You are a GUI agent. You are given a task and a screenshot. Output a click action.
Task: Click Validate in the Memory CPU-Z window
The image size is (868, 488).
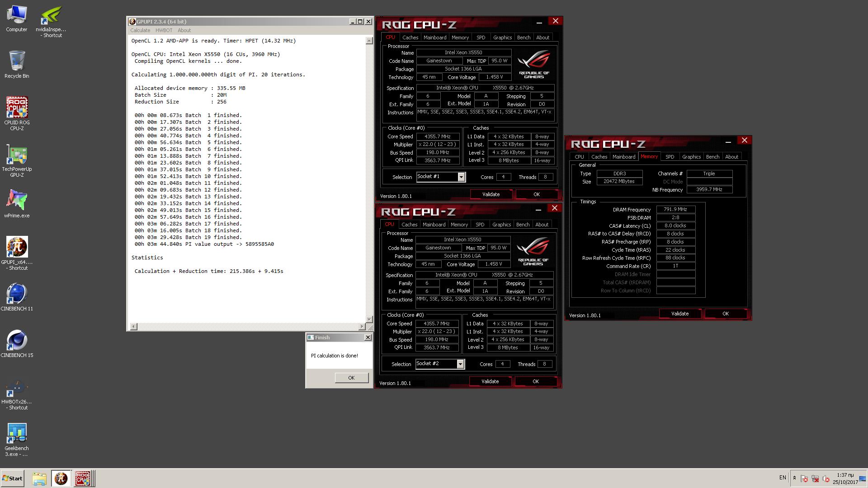click(680, 314)
